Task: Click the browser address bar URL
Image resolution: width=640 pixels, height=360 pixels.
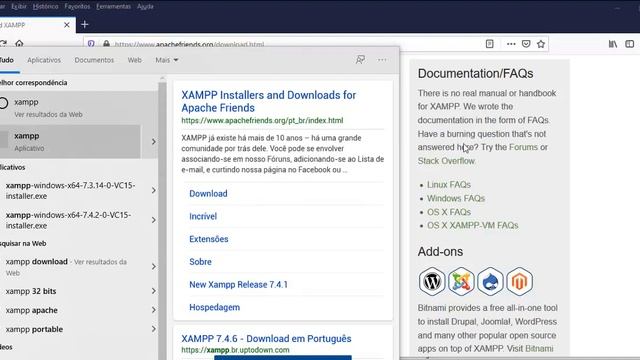Action: pos(189,44)
